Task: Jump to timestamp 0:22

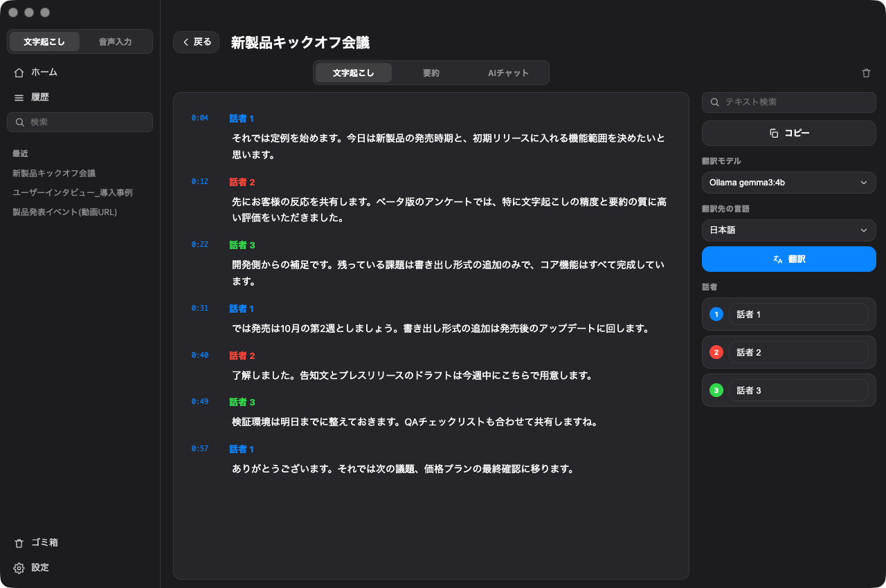Action: 200,245
